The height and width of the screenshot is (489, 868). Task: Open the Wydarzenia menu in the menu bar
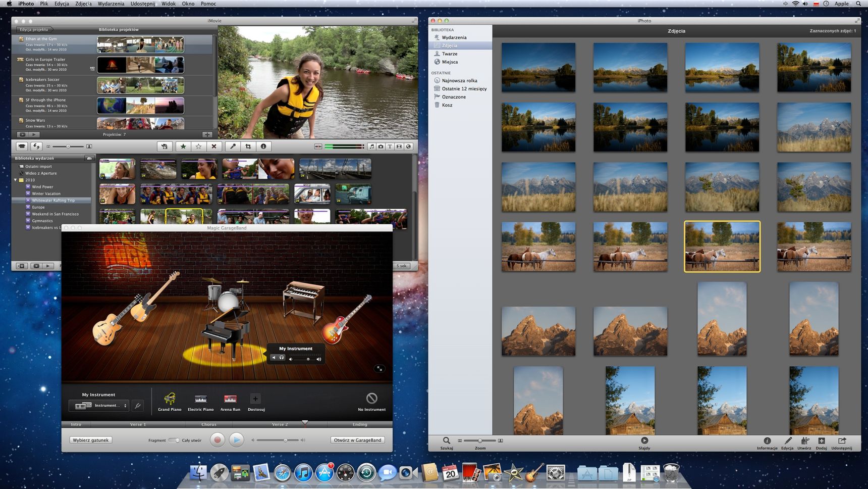click(111, 4)
